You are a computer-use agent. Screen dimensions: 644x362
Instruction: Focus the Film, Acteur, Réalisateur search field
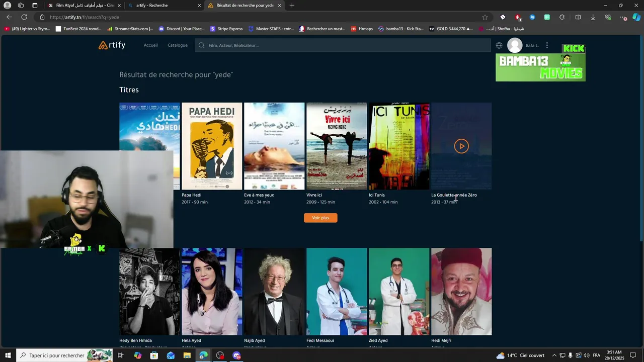click(343, 45)
